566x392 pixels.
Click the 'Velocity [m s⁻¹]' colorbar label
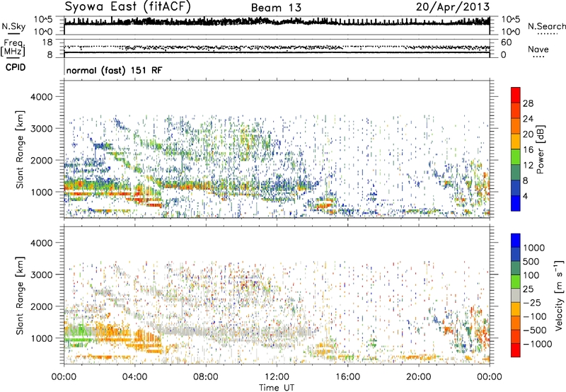559,295
